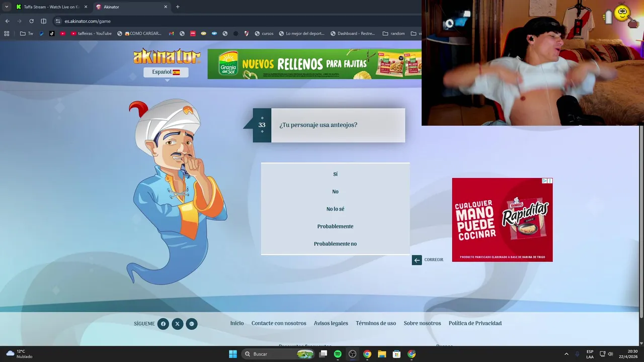644x362 pixels.
Task: Open the 'Tw' bookmark folder
Action: pyautogui.click(x=27, y=34)
